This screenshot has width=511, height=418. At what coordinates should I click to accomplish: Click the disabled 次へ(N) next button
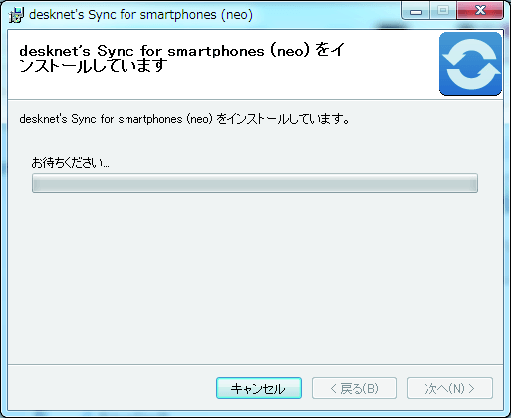click(450, 388)
